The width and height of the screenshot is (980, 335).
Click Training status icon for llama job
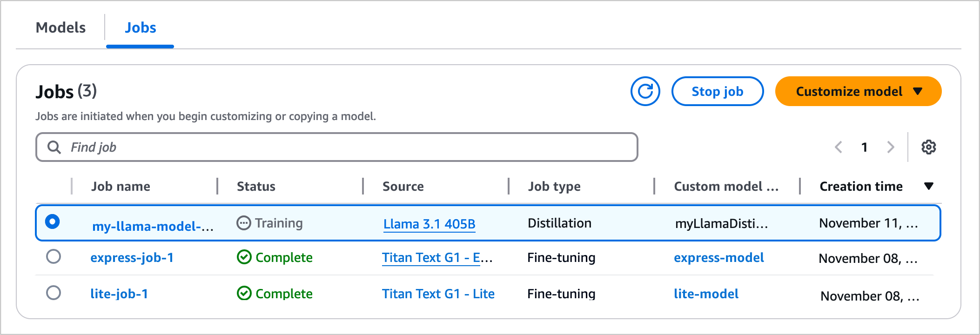click(243, 223)
